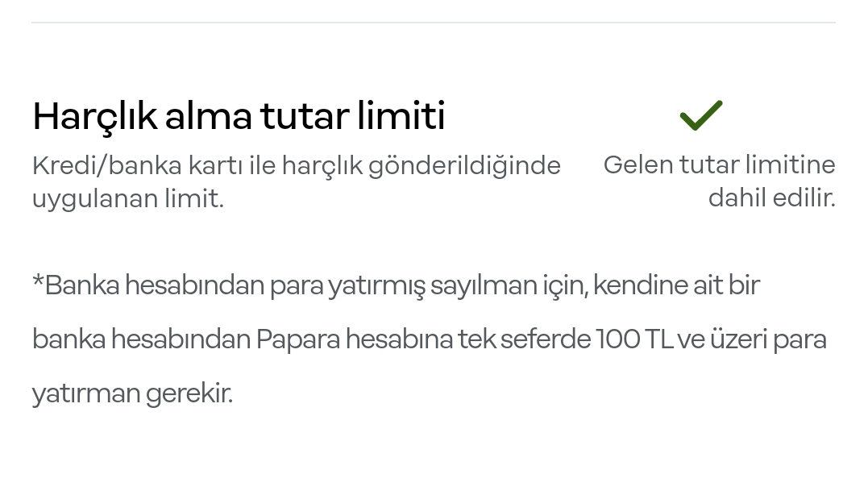The width and height of the screenshot is (868, 491).
Task: Select the "Harçlık alma tutar limiti" heading
Action: [239, 118]
